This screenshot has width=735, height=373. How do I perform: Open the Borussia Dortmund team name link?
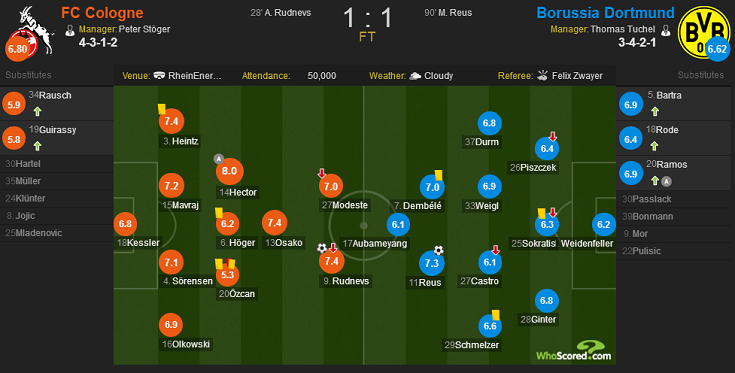pyautogui.click(x=605, y=13)
